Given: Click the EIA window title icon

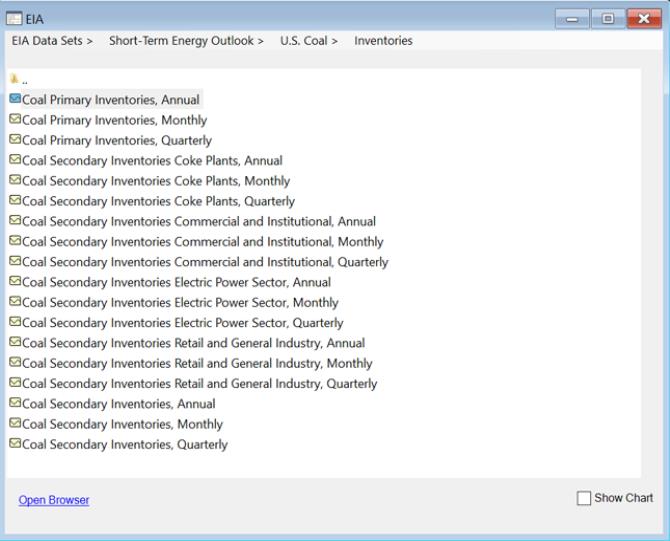Looking at the screenshot, I should [14, 19].
